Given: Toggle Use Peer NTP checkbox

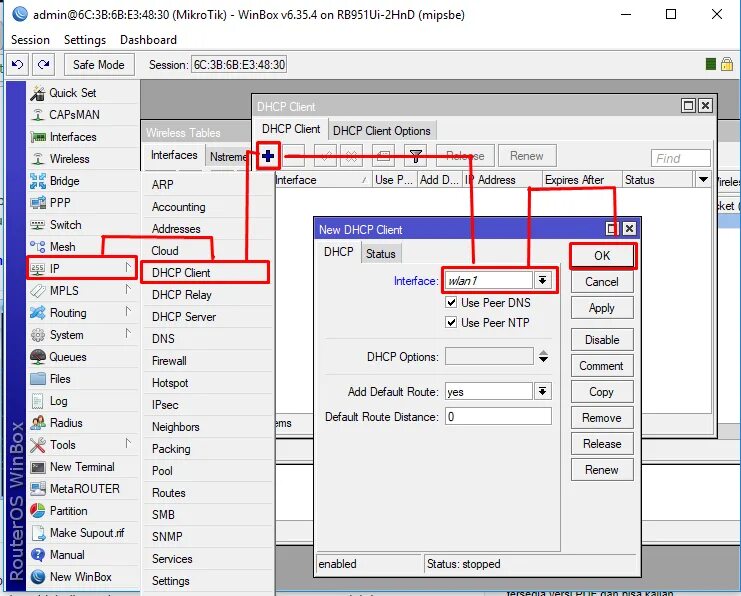Looking at the screenshot, I should point(451,322).
